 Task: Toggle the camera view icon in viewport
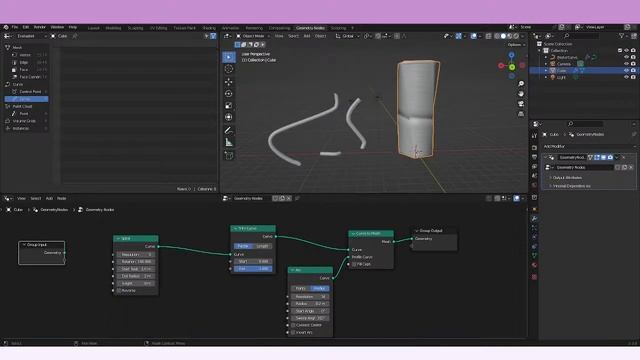click(521, 104)
